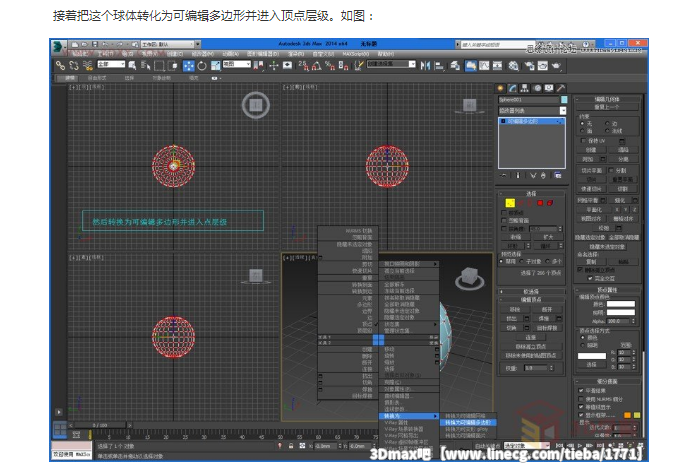Image resolution: width=682 pixels, height=473 pixels.
Task: Click the Repeat Last button in Edit Geometry
Action: [x=607, y=107]
